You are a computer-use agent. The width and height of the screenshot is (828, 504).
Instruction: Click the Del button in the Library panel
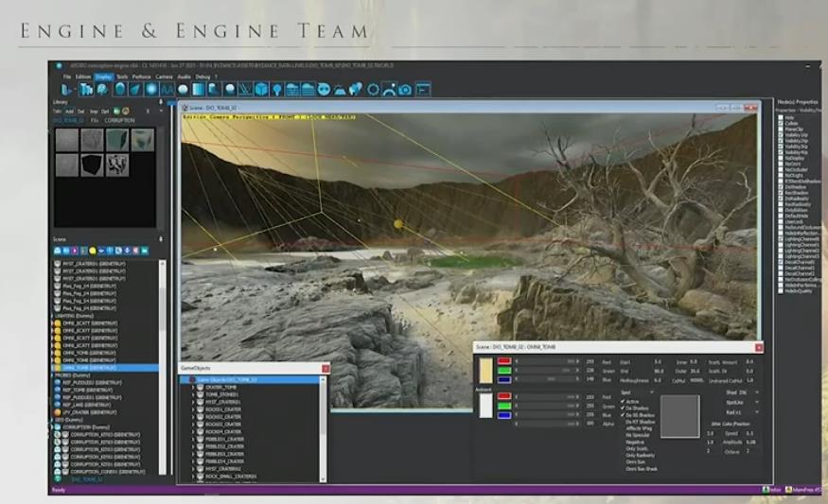pyautogui.click(x=80, y=112)
